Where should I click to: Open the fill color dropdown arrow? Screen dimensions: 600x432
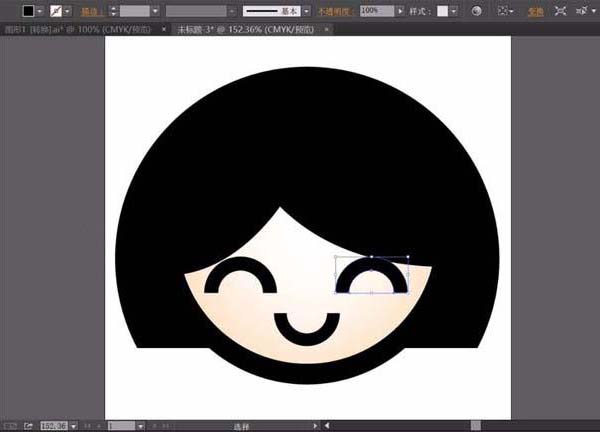(41, 10)
